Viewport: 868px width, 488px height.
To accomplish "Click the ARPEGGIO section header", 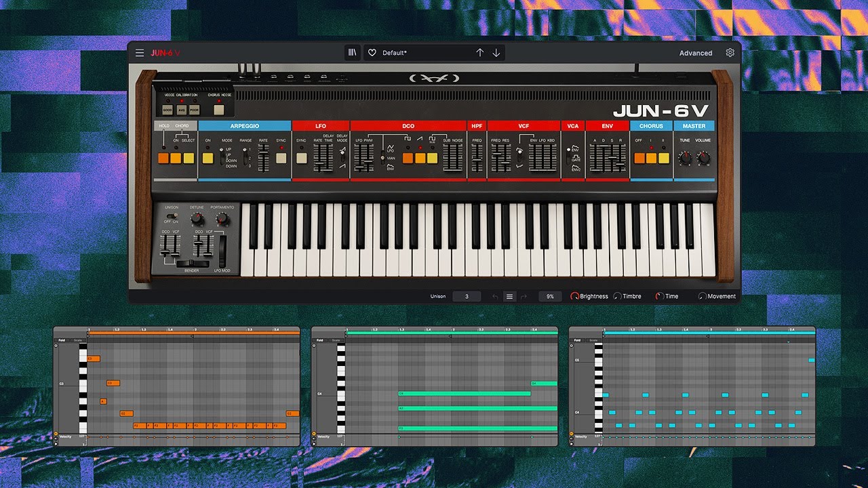I will click(245, 125).
